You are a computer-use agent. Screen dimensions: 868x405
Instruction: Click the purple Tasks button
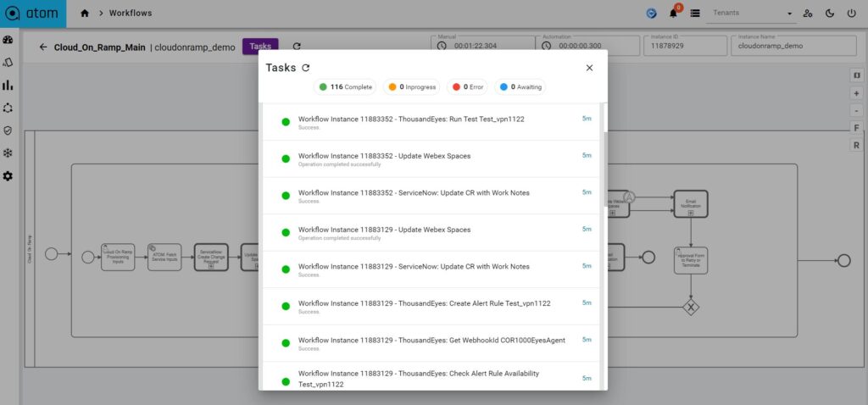(x=260, y=47)
